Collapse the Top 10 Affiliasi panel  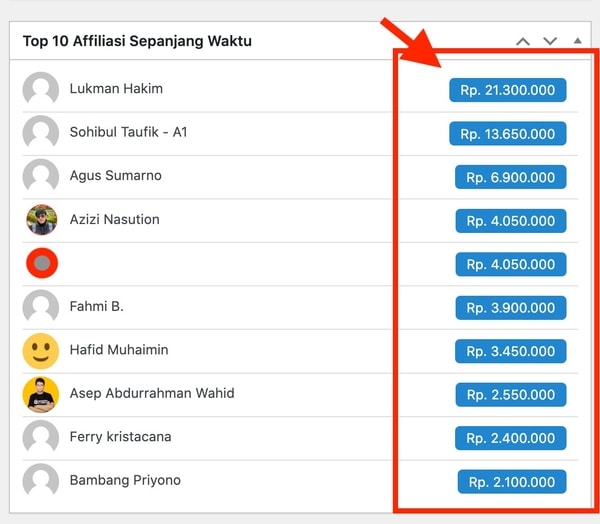[x=577, y=41]
